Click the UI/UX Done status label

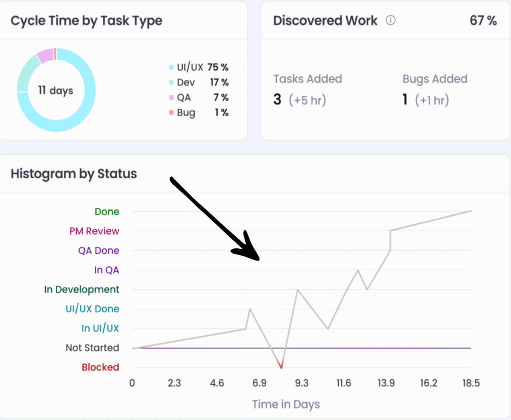92,309
